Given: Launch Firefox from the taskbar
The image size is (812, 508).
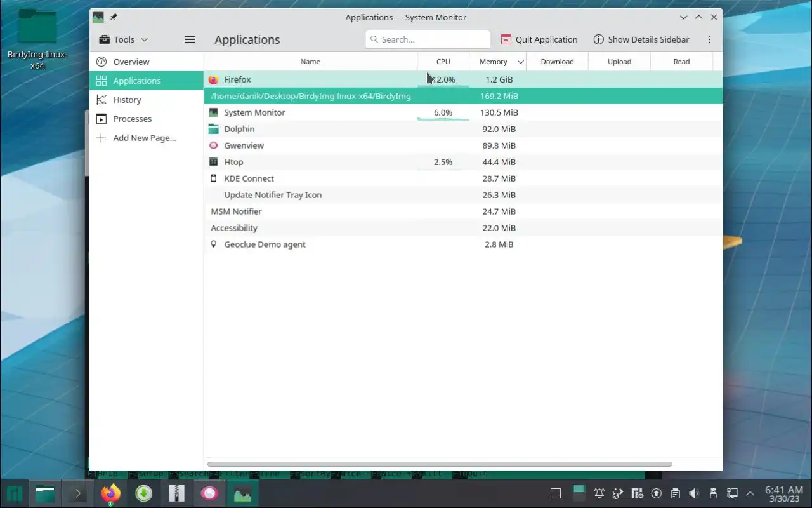Looking at the screenshot, I should [110, 493].
